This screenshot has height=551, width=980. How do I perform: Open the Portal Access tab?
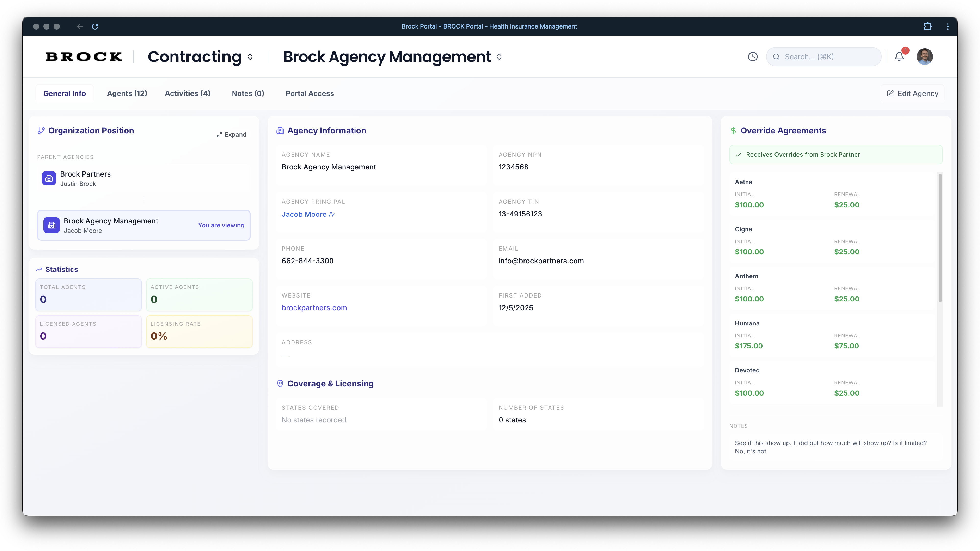[310, 93]
